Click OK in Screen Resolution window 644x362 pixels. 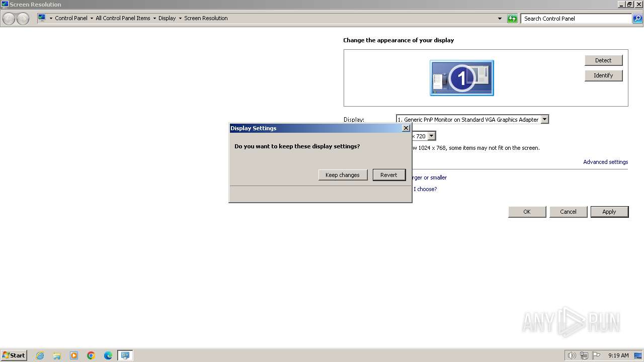pyautogui.click(x=527, y=212)
